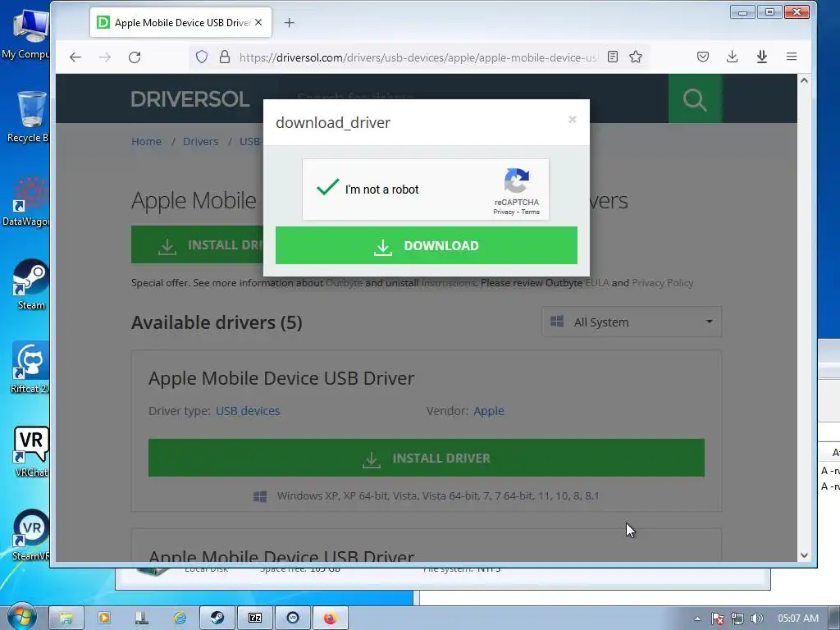Open the Outbyte EULA link
Viewport: 840px width, 630px height.
(x=597, y=283)
